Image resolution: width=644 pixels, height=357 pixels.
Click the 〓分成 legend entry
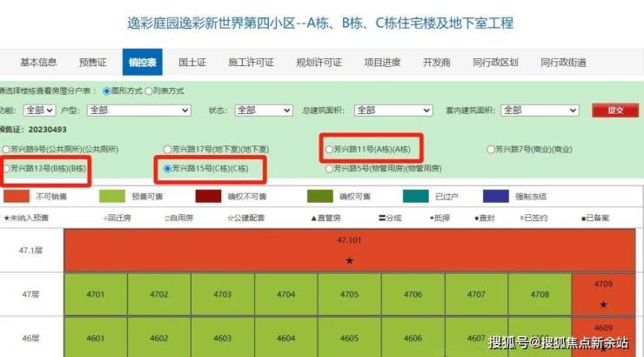click(390, 218)
